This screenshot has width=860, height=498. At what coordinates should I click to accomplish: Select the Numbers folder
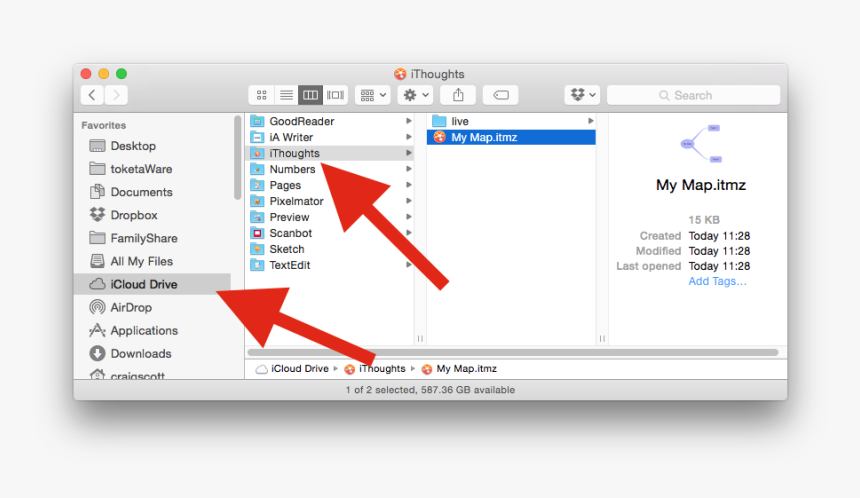coord(331,169)
